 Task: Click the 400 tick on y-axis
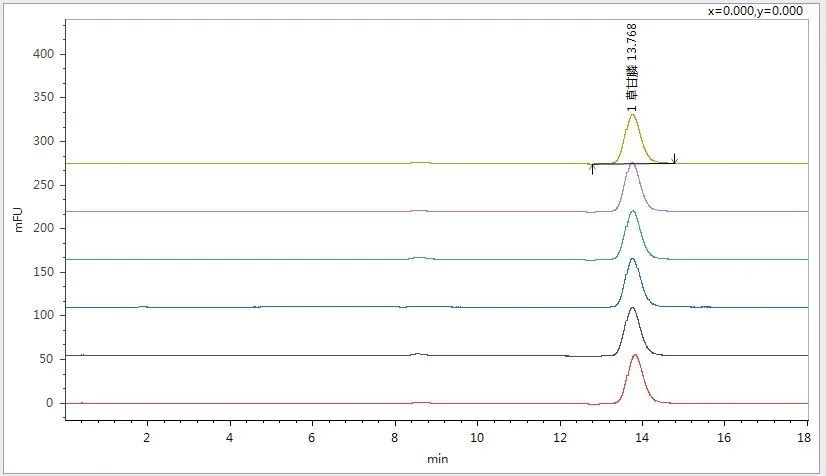click(44, 54)
